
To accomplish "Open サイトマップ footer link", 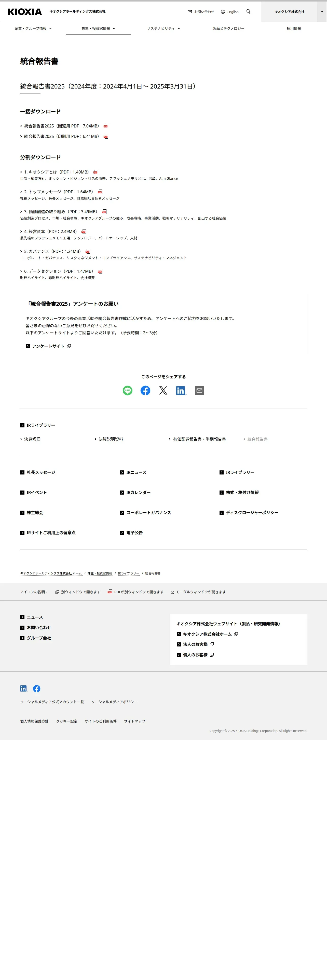I will (x=135, y=721).
